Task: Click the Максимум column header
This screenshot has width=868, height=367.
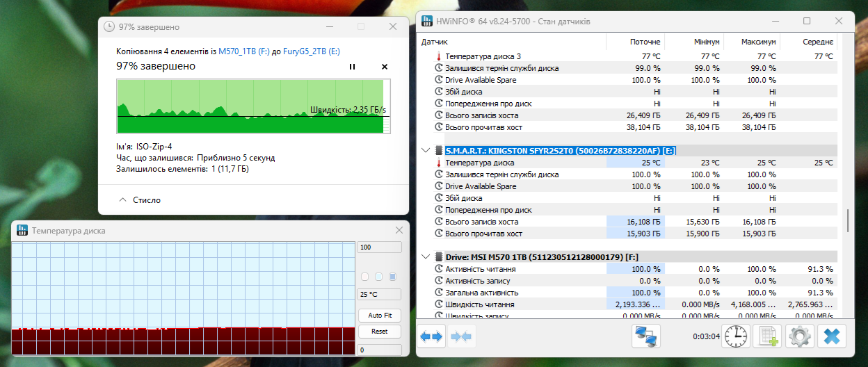Action: click(x=752, y=42)
